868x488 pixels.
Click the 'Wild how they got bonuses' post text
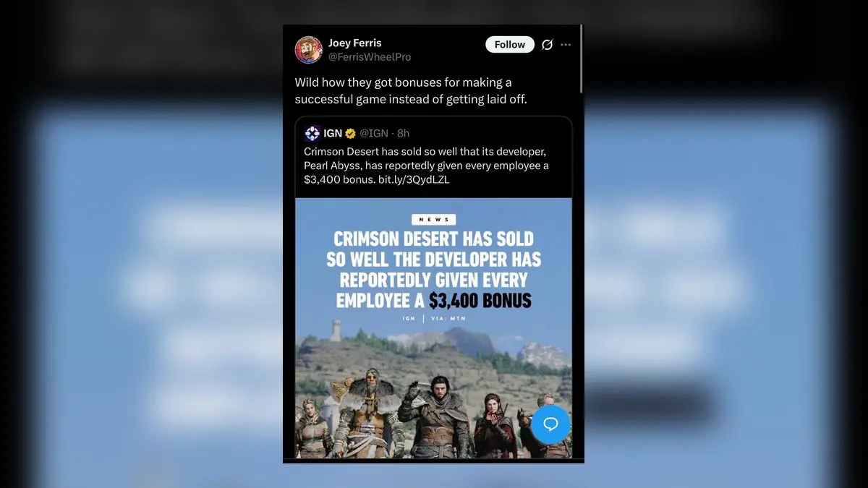[411, 91]
